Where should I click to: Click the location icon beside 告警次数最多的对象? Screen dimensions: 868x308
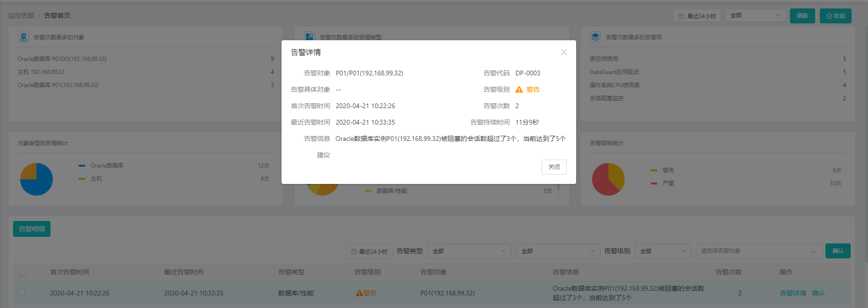(x=23, y=37)
